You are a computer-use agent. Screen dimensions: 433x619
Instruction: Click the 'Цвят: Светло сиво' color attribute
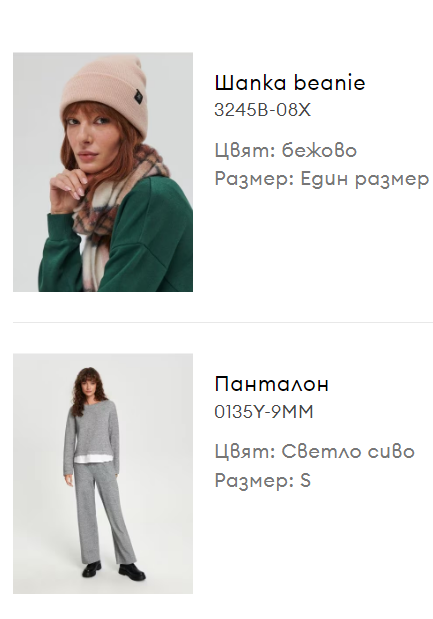tap(315, 452)
